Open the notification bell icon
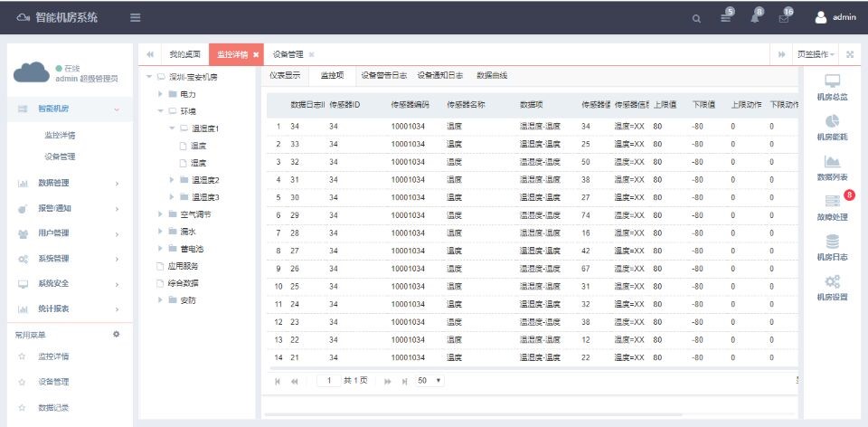The height and width of the screenshot is (427, 868). [x=755, y=17]
